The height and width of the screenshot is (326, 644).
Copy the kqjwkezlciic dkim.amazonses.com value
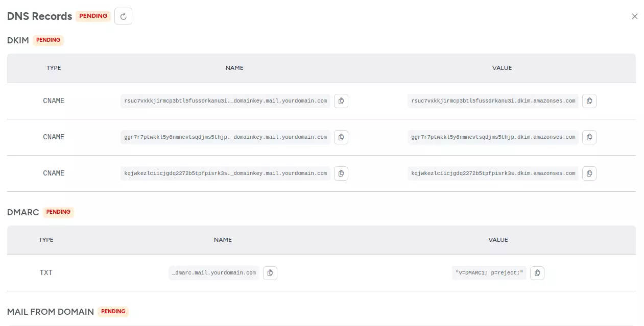click(589, 173)
